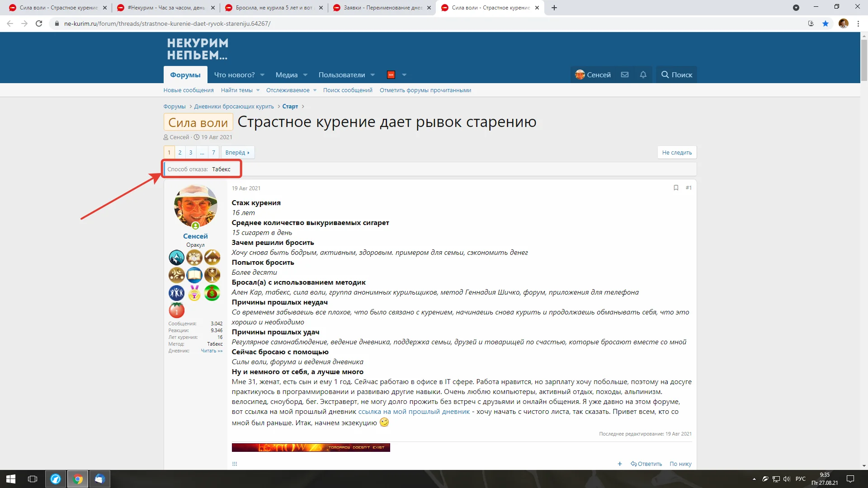Click the tomato badge under user avatar
Screen dimensions: 868x488
point(176,310)
